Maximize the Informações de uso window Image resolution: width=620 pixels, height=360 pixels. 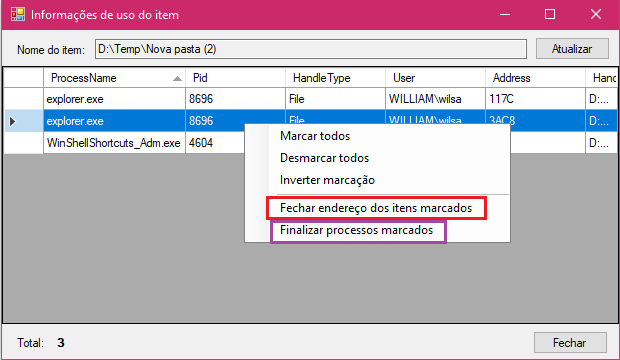point(550,15)
